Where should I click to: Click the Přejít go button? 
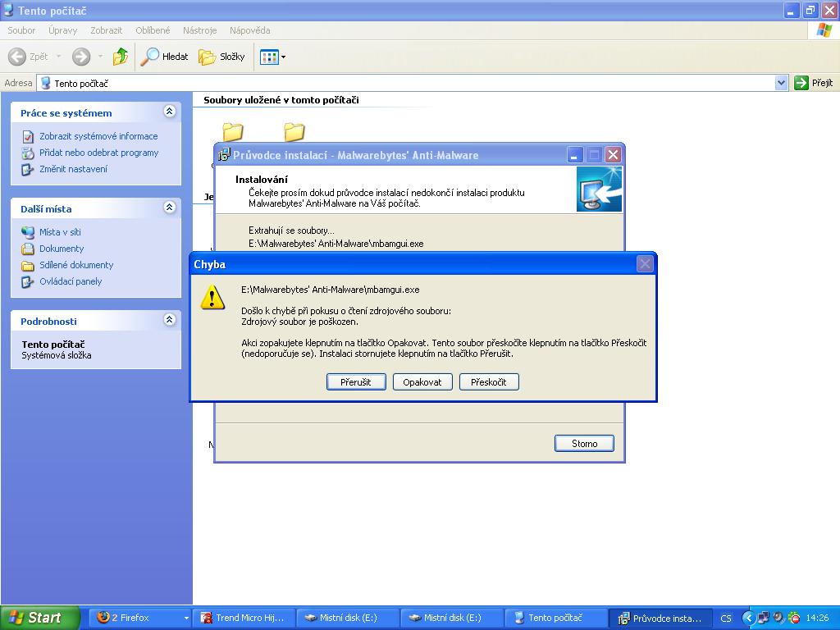(815, 83)
